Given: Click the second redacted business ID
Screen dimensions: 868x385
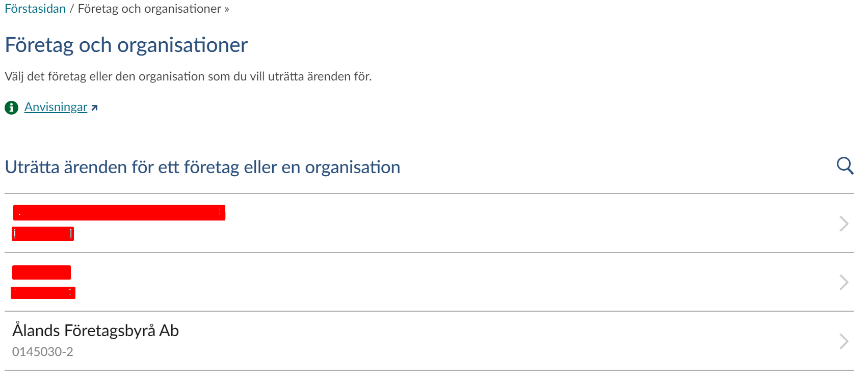Looking at the screenshot, I should [x=43, y=293].
